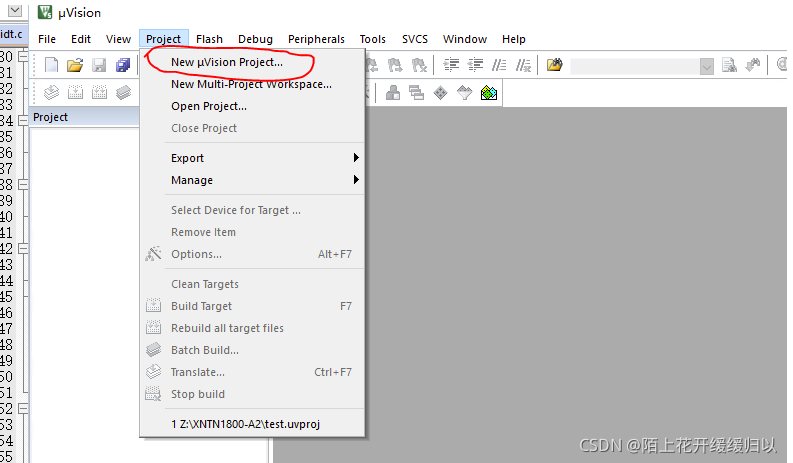Click Select Software Packs icon
The height and width of the screenshot is (463, 793).
point(464,93)
